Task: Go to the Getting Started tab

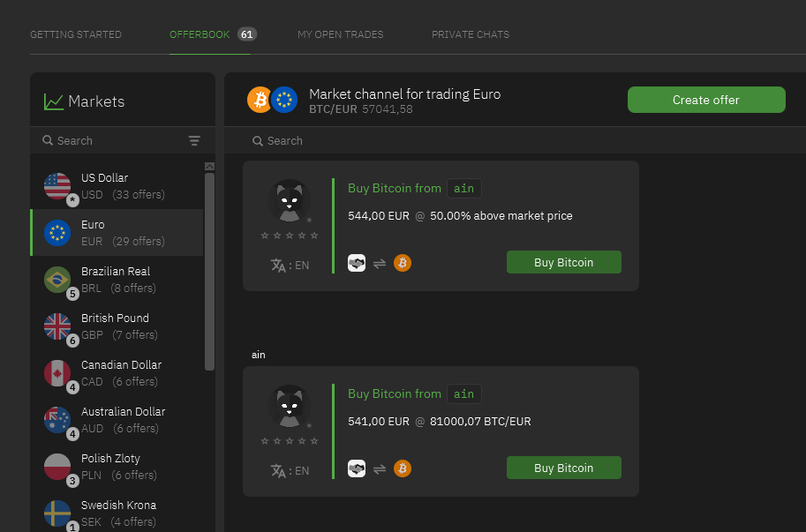Action: point(76,34)
